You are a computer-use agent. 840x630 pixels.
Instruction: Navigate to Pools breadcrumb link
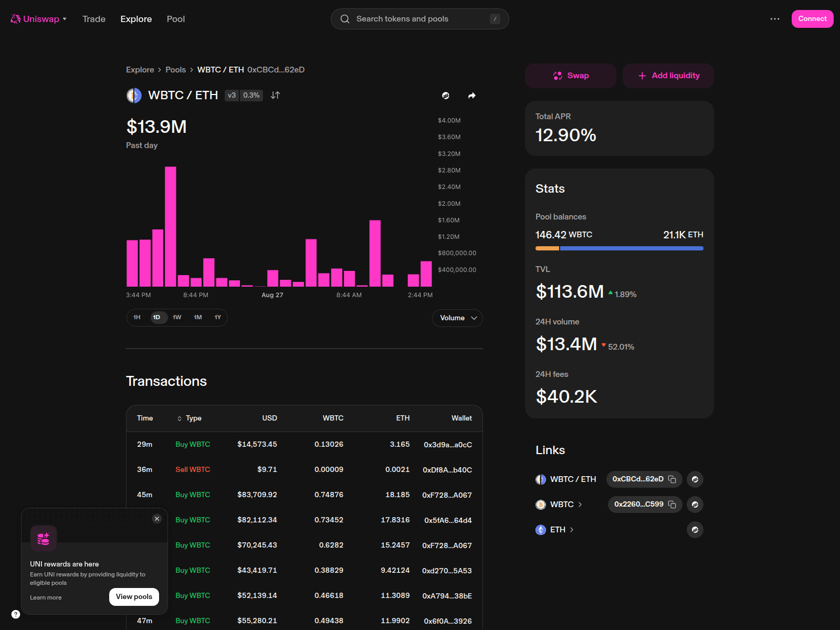[175, 70]
